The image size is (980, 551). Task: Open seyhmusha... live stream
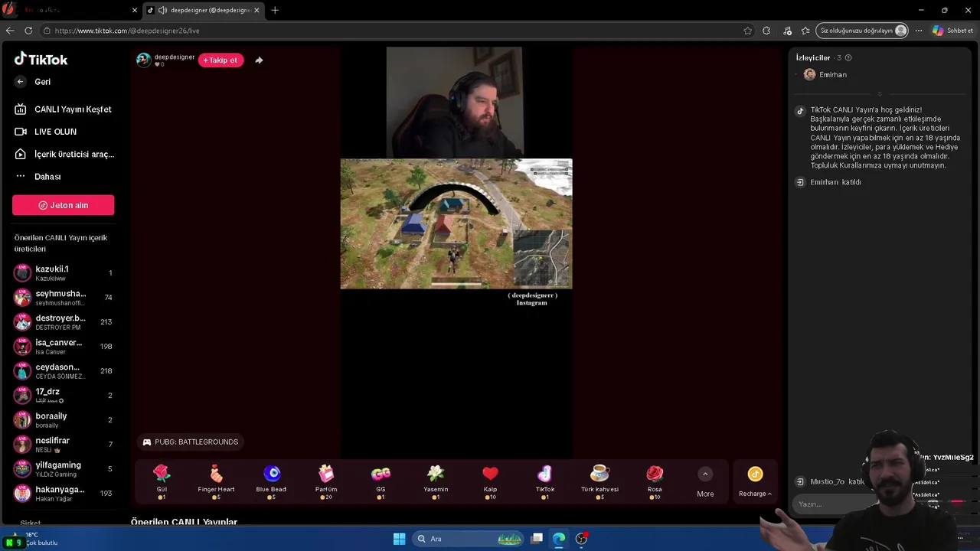point(64,298)
